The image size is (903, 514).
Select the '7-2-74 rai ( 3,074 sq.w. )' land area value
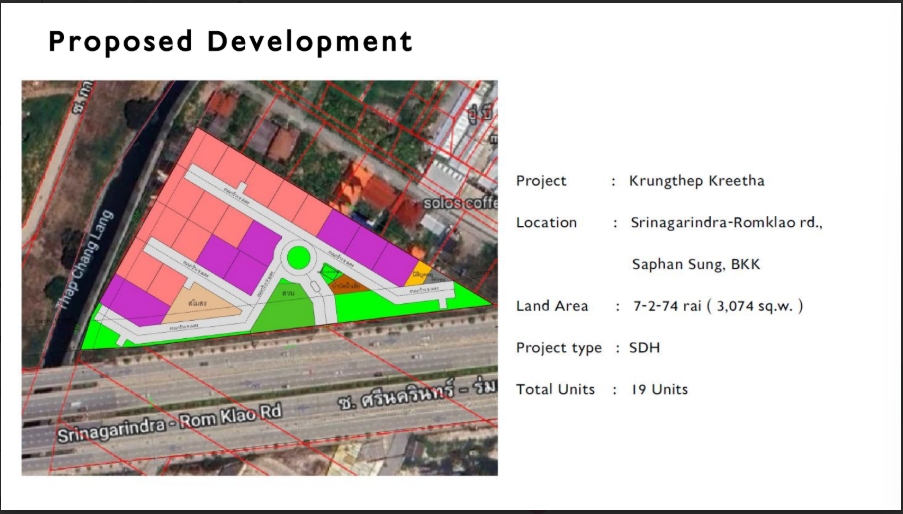(x=718, y=306)
